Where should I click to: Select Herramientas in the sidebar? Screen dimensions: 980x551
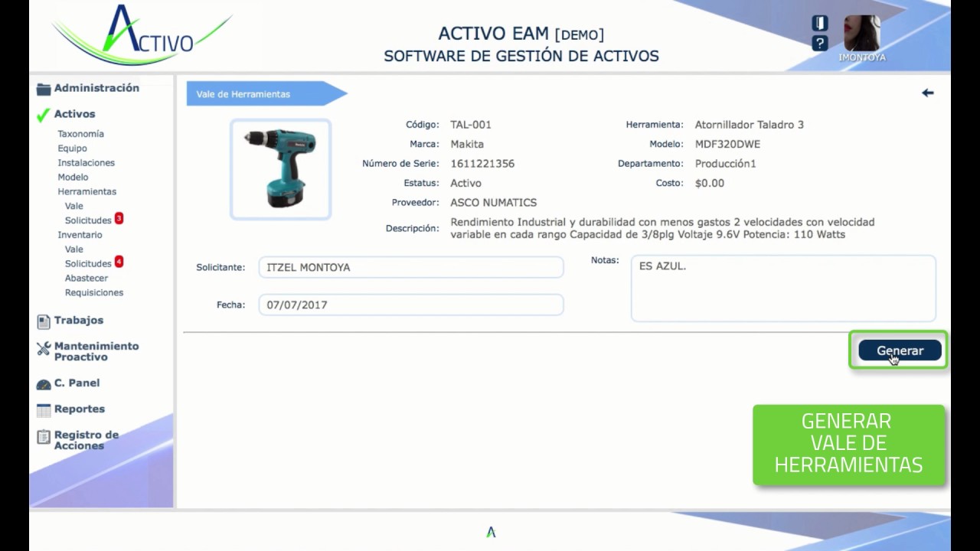(x=87, y=191)
